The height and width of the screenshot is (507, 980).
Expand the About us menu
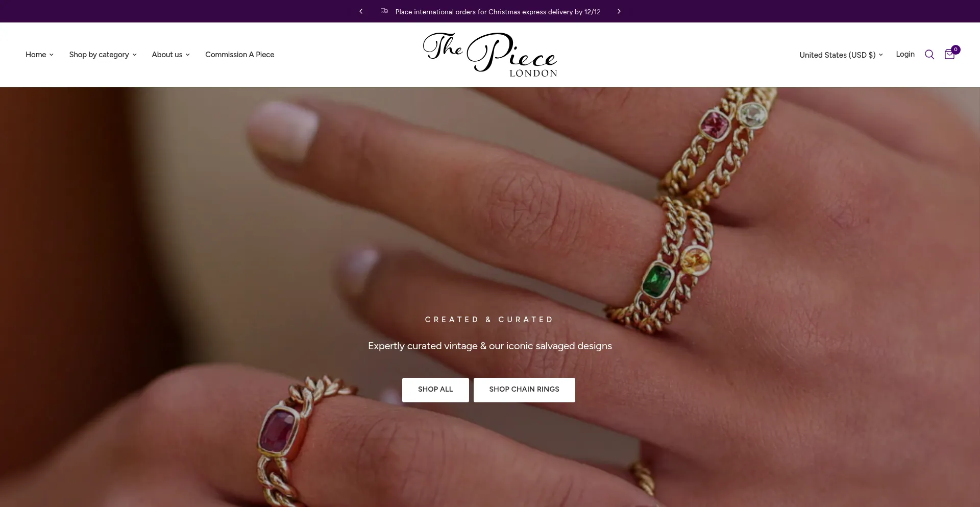point(170,55)
